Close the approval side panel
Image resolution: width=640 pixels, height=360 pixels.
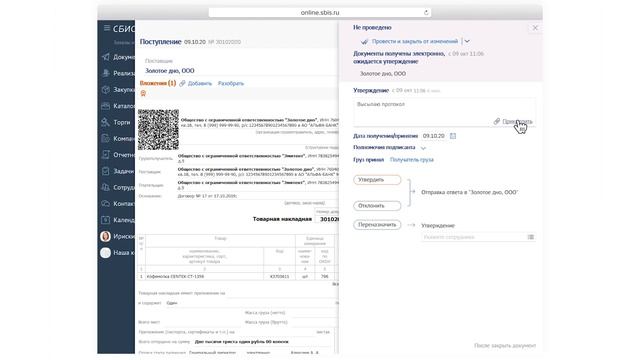click(x=535, y=28)
